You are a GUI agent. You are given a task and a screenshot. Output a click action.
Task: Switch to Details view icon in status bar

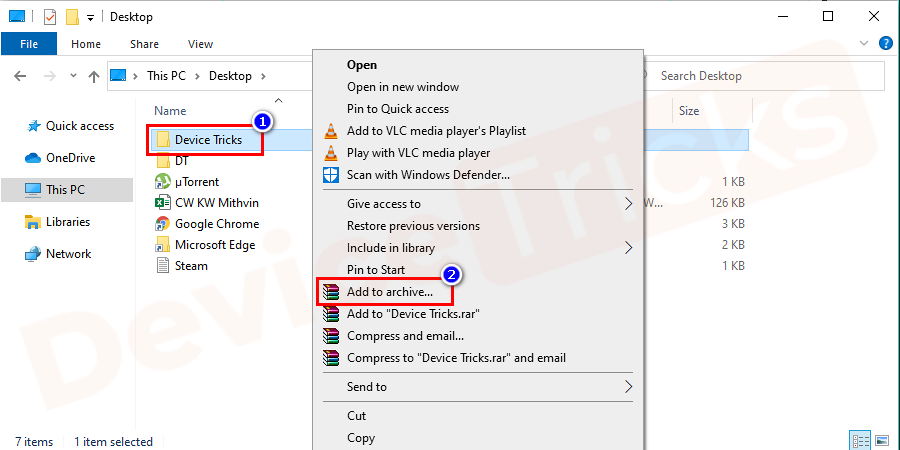pyautogui.click(x=861, y=441)
